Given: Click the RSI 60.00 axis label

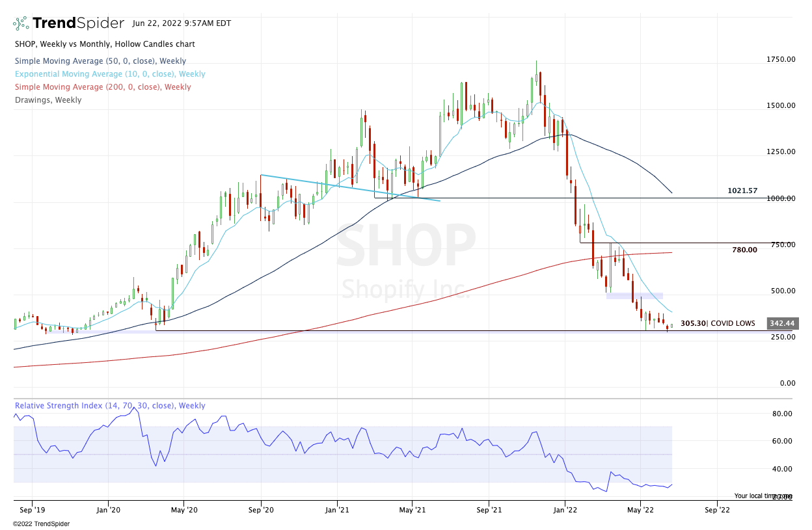Looking at the screenshot, I should point(781,441).
